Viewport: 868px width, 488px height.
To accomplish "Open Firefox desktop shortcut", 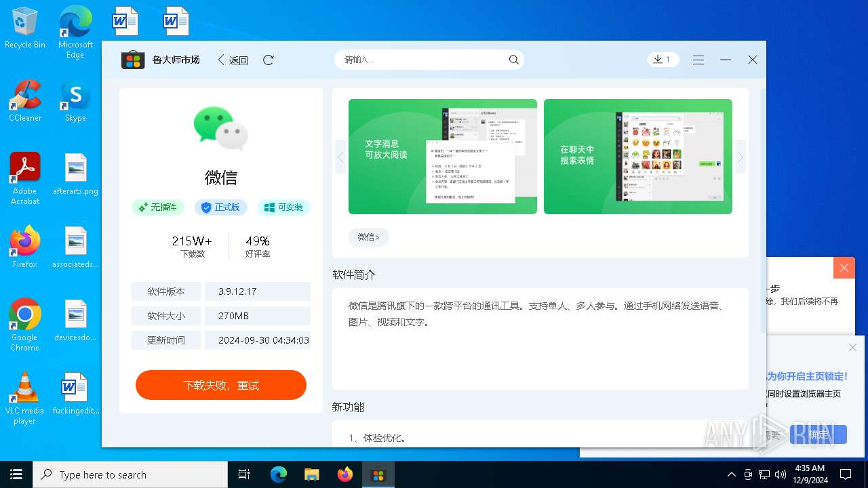I will tap(25, 247).
